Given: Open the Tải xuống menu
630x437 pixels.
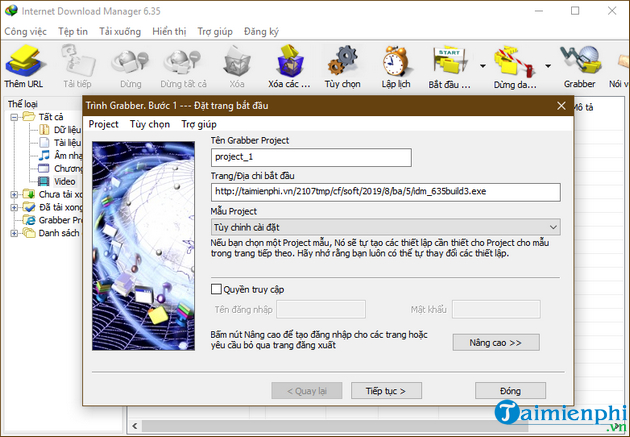Looking at the screenshot, I should (x=120, y=32).
